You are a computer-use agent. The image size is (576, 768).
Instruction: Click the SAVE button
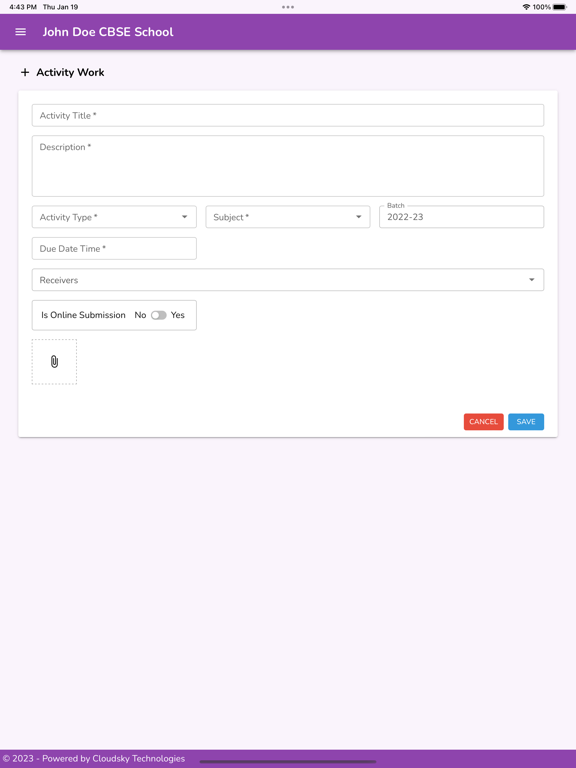coord(526,422)
